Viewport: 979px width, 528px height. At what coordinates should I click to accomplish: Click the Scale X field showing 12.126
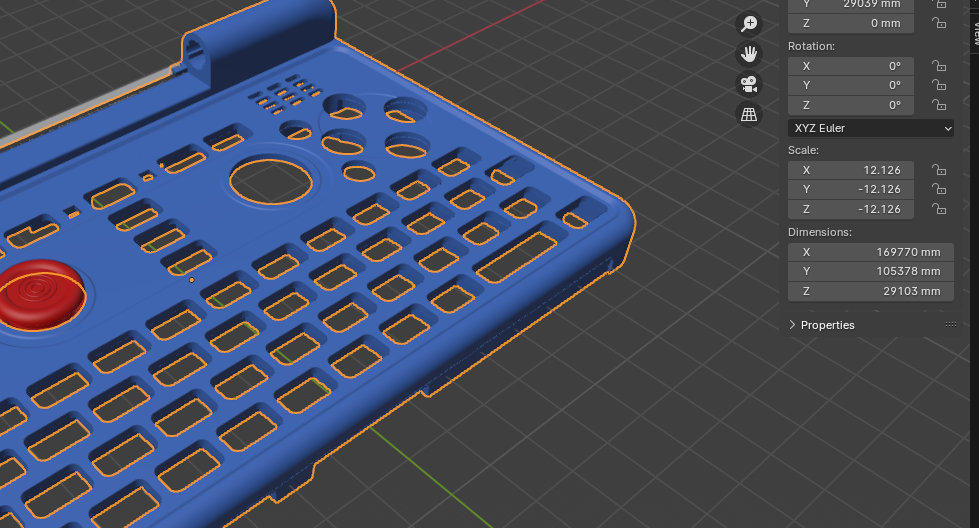[x=851, y=170]
